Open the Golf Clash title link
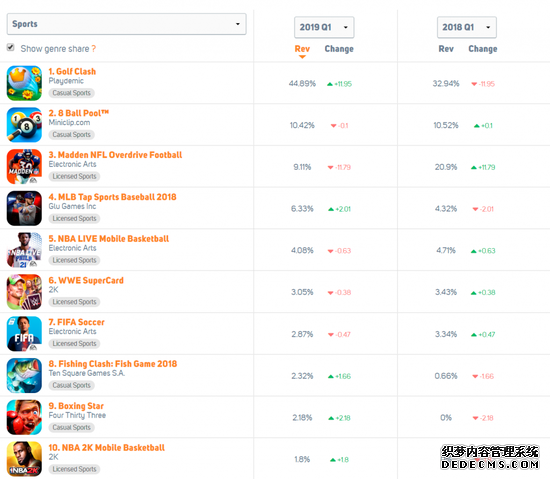The height and width of the screenshot is (479, 550). tap(72, 72)
